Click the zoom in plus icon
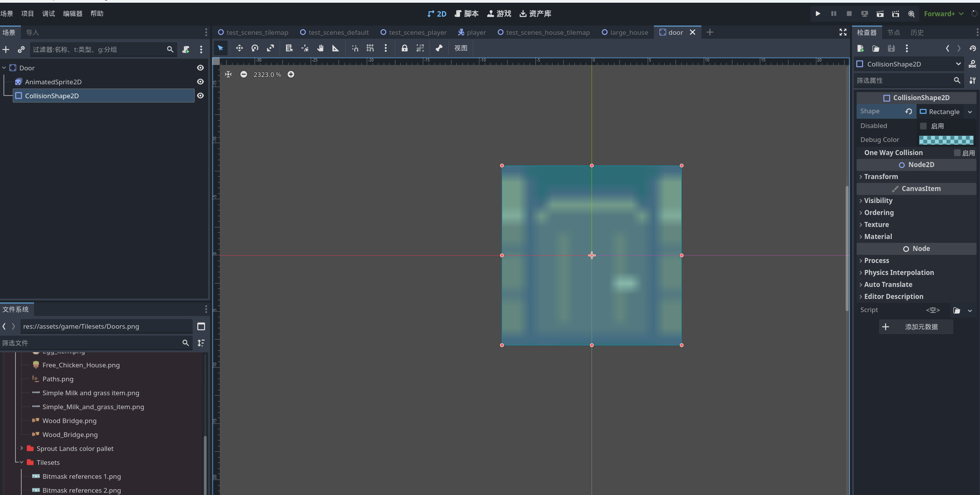Image resolution: width=980 pixels, height=495 pixels. click(x=291, y=74)
